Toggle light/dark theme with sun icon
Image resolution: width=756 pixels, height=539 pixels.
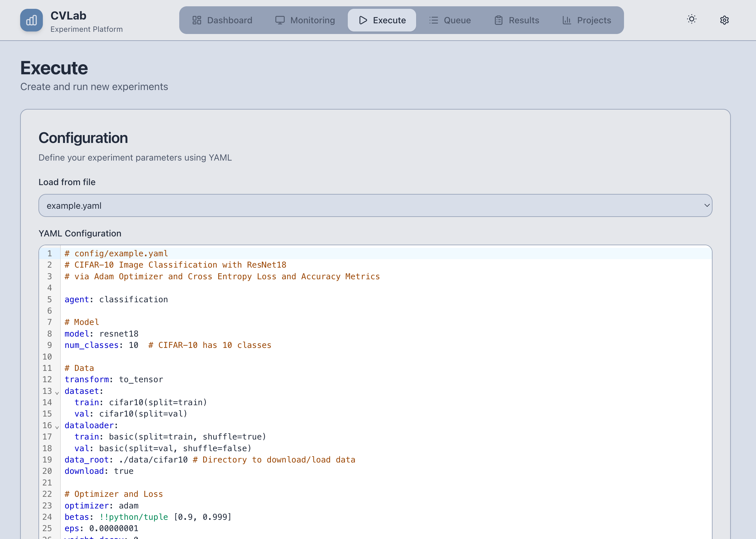point(692,19)
